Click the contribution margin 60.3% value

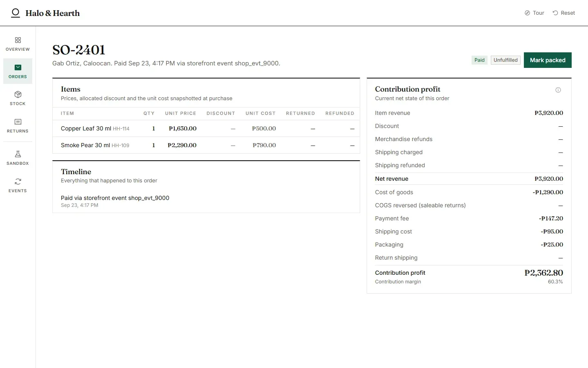point(555,282)
